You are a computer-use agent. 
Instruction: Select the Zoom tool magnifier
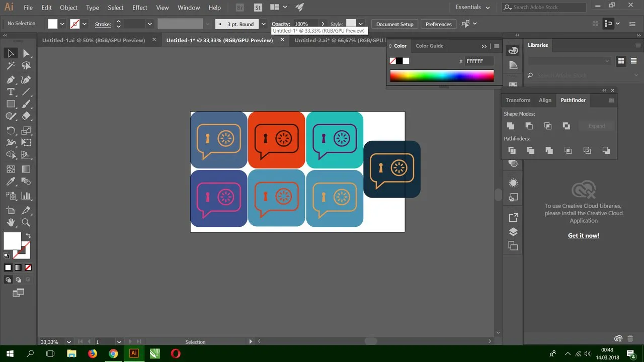click(26, 222)
